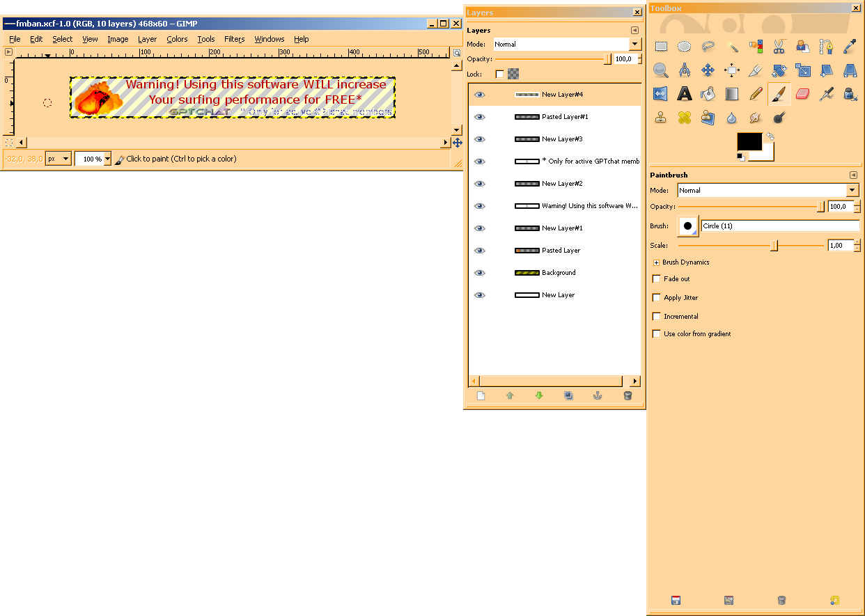Choose the Move tool in Toolbox
Image resolution: width=865 pixels, height=616 pixels.
tap(708, 70)
